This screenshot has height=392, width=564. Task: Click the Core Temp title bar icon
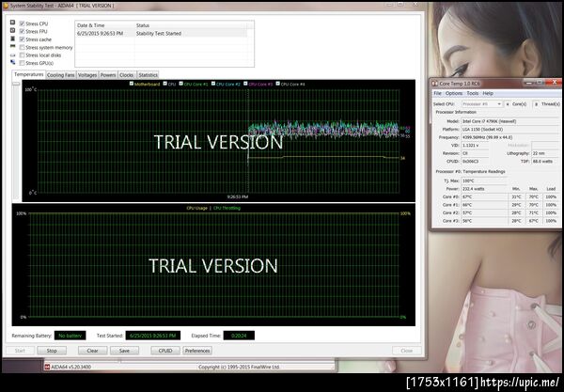[x=434, y=83]
